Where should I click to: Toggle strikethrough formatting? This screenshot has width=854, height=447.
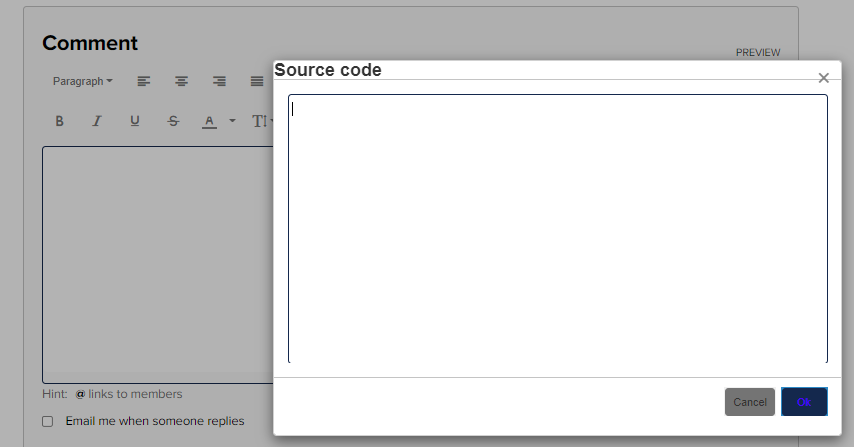coord(173,121)
